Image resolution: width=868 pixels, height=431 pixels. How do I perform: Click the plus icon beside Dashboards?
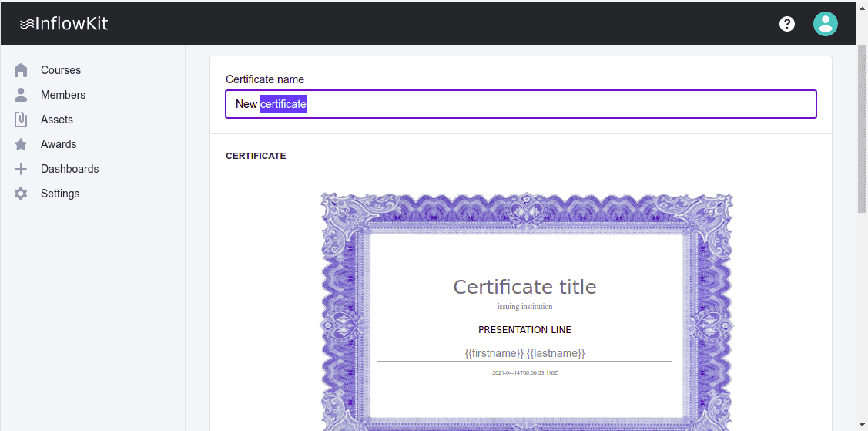pyautogui.click(x=22, y=169)
